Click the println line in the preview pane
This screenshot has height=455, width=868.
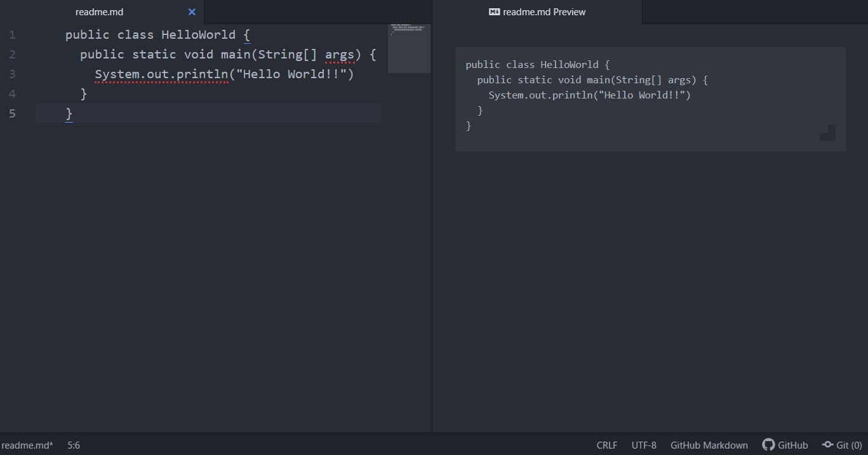(x=589, y=95)
